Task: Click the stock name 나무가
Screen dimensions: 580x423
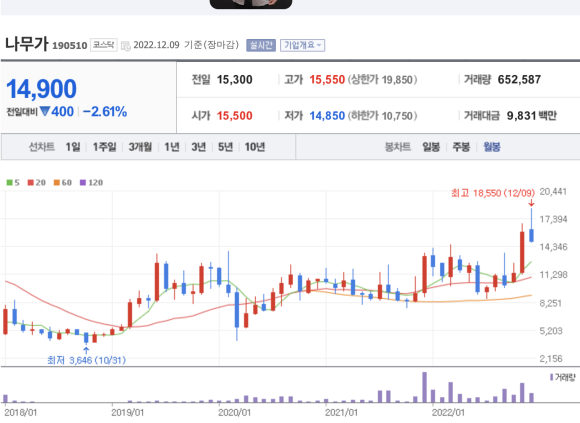Action: click(27, 44)
